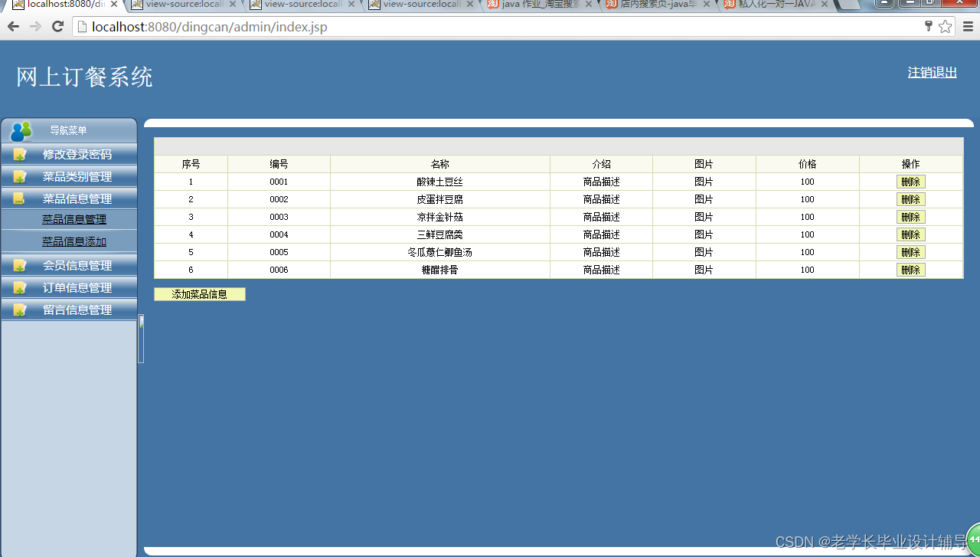Click the 导航菜单 sidebar header
The height and width of the screenshot is (557, 980).
(x=68, y=130)
